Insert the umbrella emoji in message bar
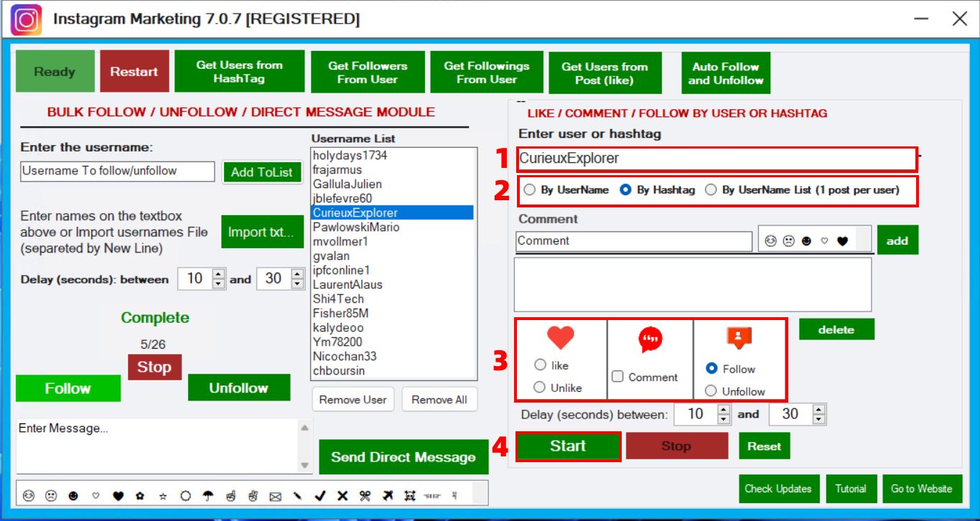 (208, 495)
